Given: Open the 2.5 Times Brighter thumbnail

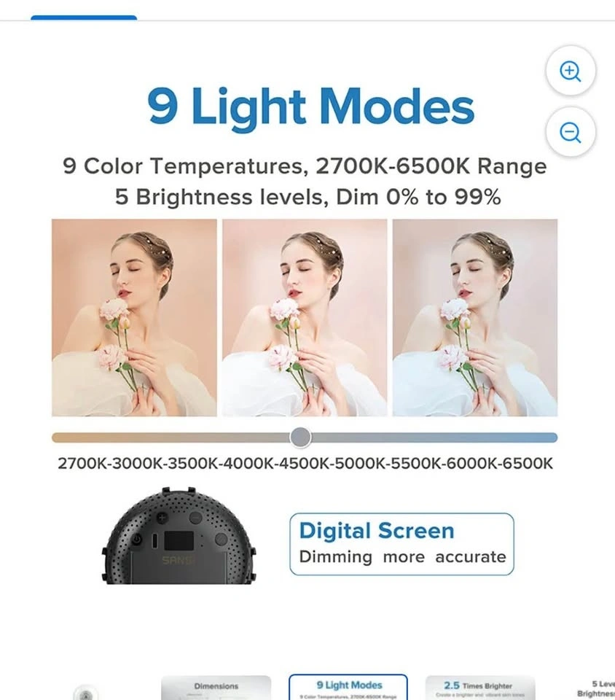Looking at the screenshot, I should pyautogui.click(x=480, y=688).
